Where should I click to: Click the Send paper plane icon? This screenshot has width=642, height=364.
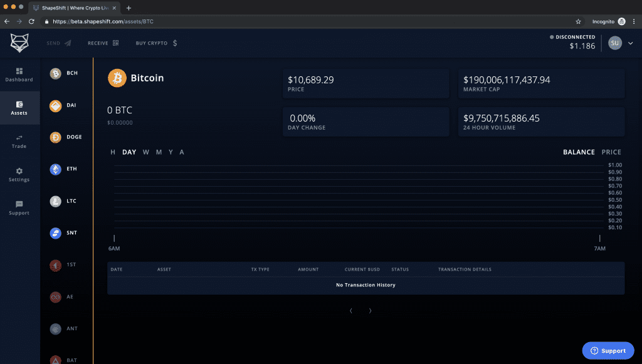tap(68, 43)
